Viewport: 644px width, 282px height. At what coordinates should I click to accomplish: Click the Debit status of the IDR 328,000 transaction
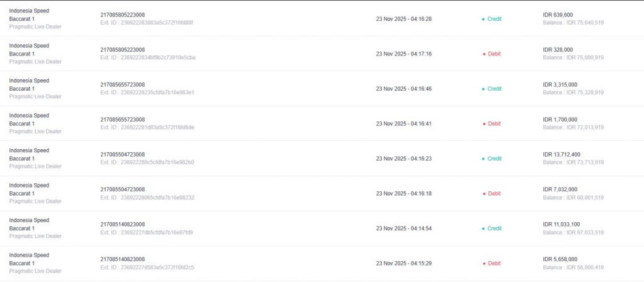point(494,54)
